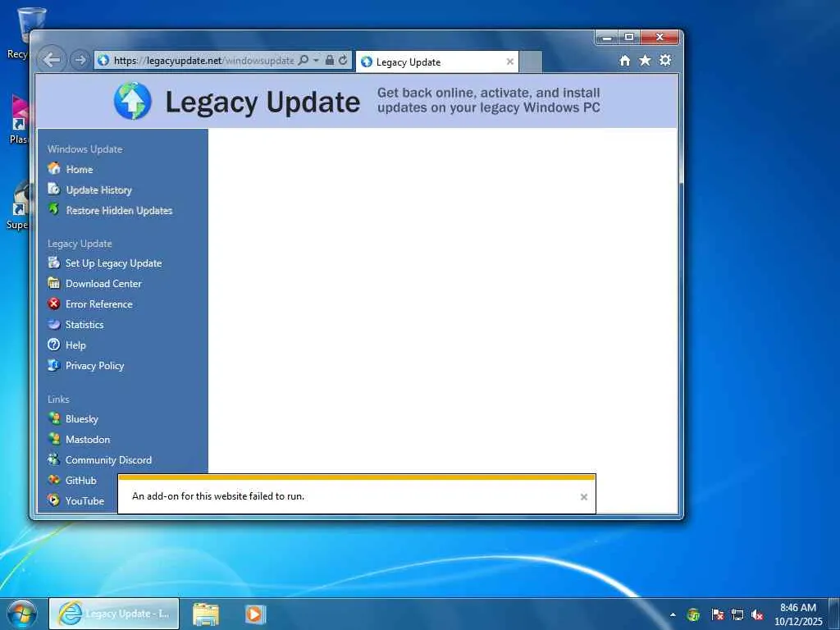Click the Restore Hidden Updates green arrow icon

click(54, 209)
